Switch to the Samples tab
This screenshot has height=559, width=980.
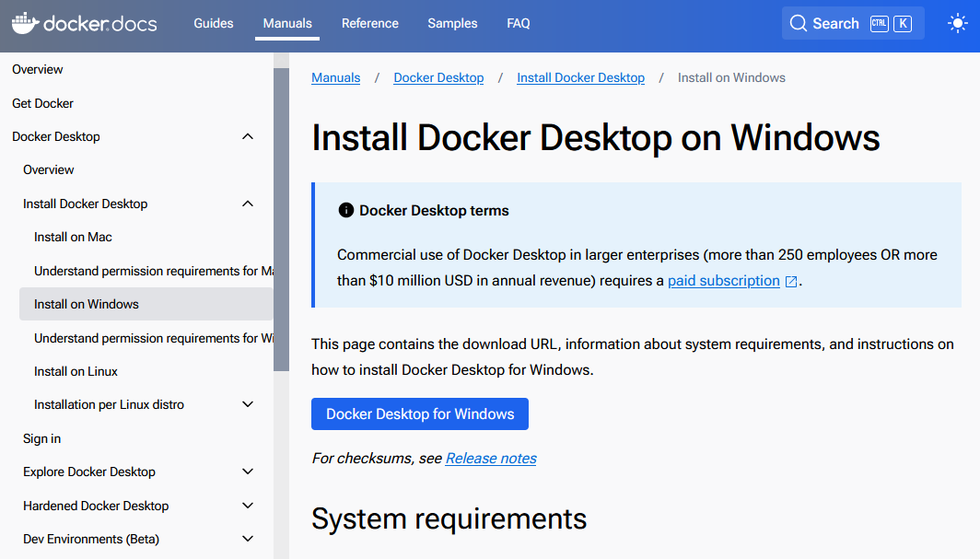tap(452, 24)
